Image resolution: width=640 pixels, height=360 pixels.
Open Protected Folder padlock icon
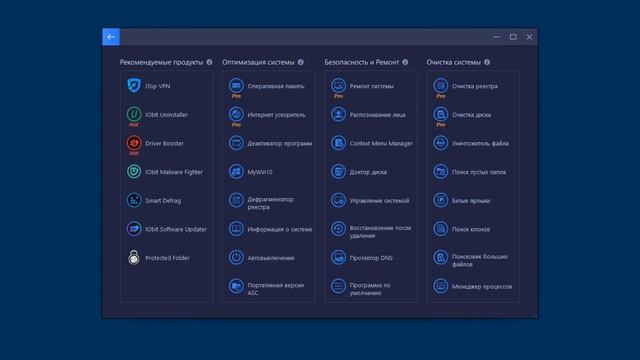click(134, 257)
